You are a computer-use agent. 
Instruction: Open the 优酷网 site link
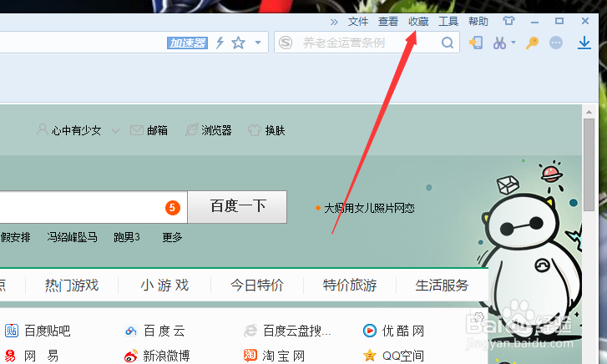403,331
